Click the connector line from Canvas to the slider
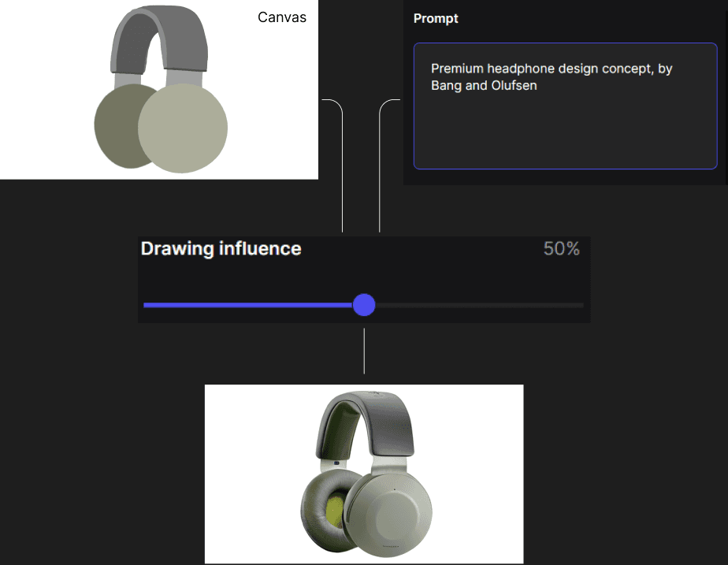This screenshot has height=565, width=728. click(342, 197)
